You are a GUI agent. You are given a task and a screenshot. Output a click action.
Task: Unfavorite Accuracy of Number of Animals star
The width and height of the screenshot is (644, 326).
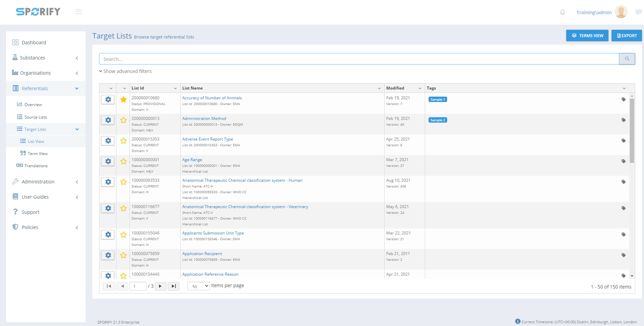pos(123,100)
